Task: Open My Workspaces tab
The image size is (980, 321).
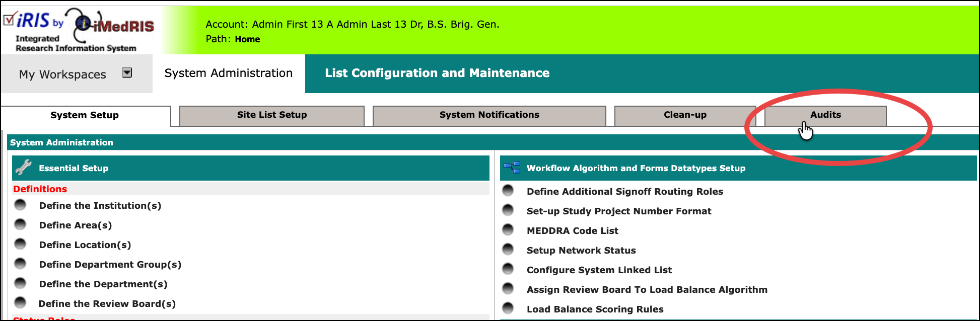Action: point(77,74)
